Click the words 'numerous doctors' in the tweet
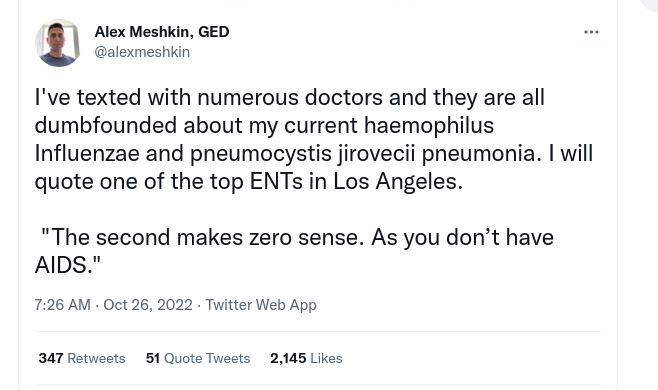This screenshot has width=658, height=390. tap(290, 97)
